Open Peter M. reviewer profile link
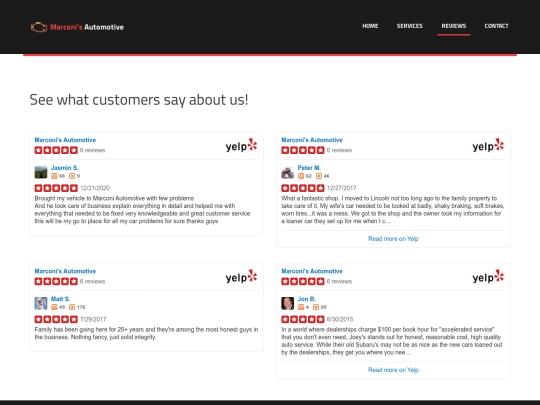The width and height of the screenshot is (540, 405). click(x=309, y=168)
